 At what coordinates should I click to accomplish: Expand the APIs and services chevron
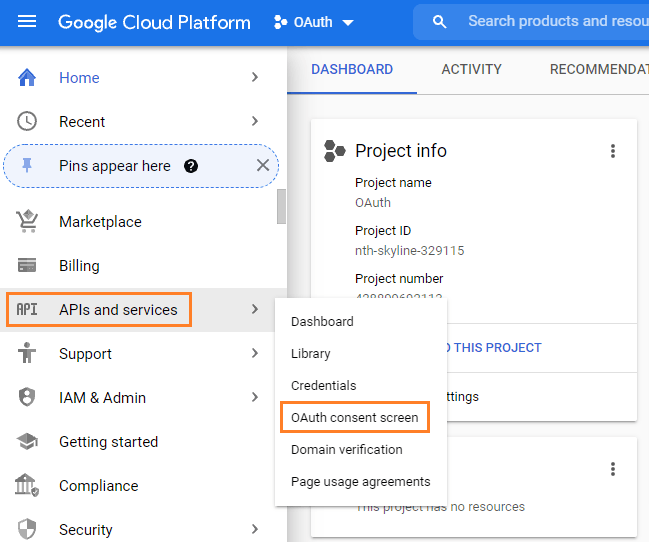pyautogui.click(x=255, y=309)
